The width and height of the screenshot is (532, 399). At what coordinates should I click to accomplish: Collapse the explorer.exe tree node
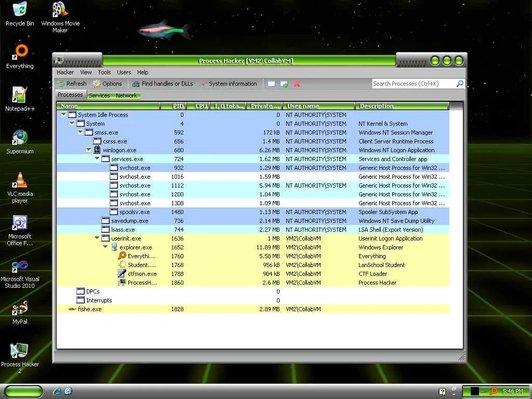105,247
